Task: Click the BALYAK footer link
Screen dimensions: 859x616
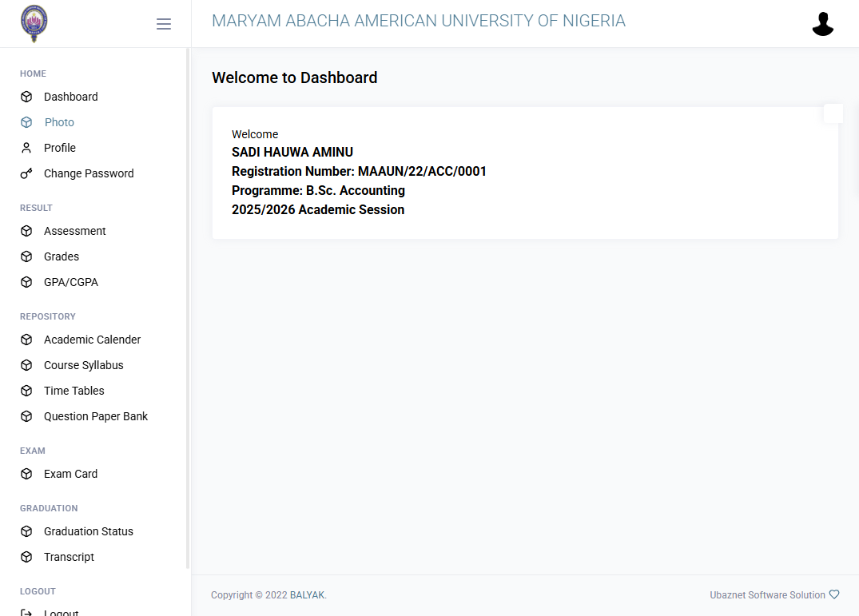Action: (307, 595)
